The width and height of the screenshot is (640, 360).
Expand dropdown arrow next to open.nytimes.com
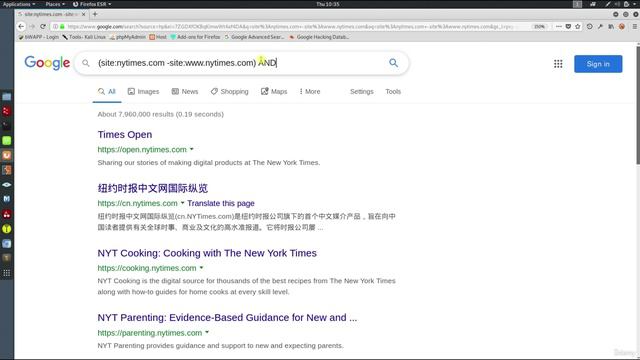click(x=191, y=149)
